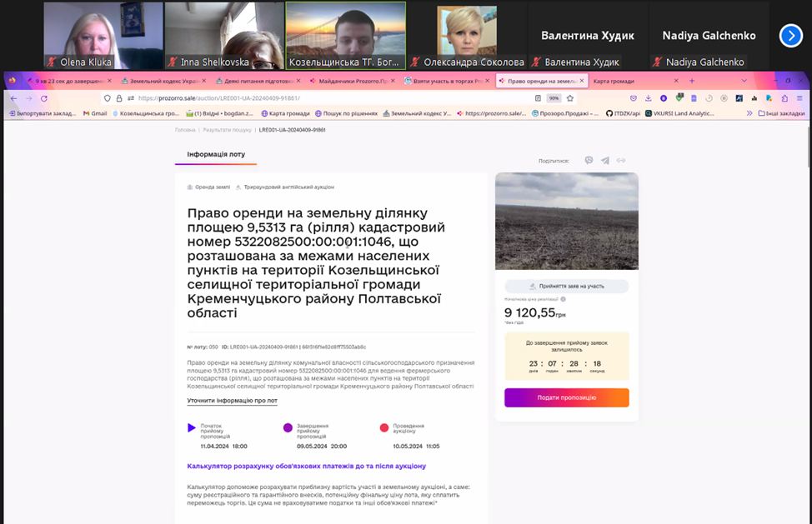Show next video participants with blue arrow
The height and width of the screenshot is (524, 812).
(791, 36)
